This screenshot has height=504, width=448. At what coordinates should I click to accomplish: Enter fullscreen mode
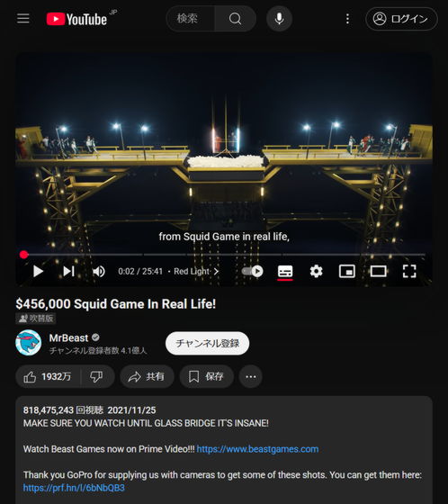(409, 271)
